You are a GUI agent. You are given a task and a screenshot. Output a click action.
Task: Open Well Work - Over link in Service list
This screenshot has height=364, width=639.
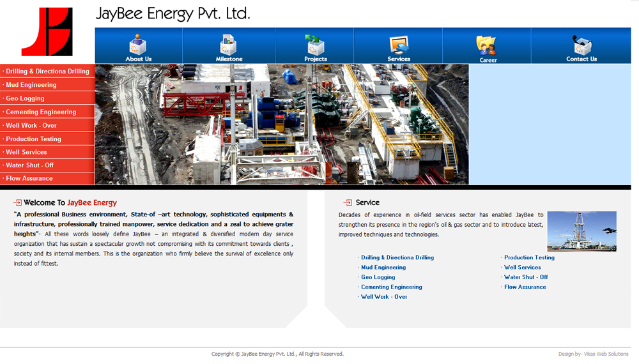(x=384, y=296)
